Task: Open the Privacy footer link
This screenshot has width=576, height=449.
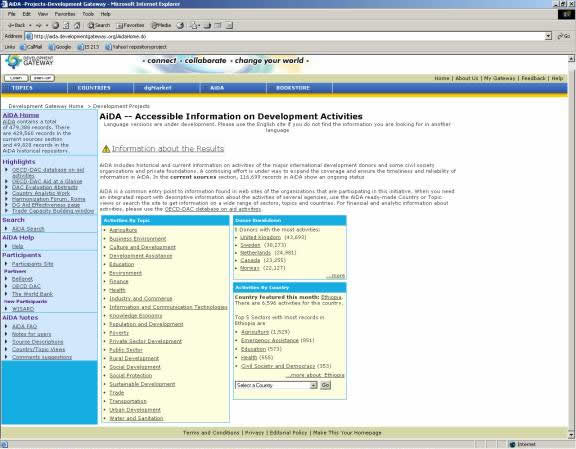Action: tap(254, 433)
